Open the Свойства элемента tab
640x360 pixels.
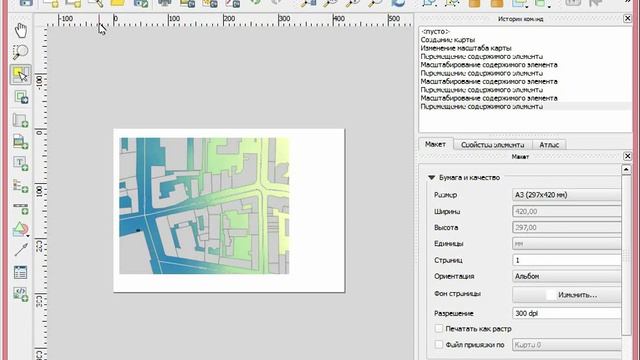point(493,145)
